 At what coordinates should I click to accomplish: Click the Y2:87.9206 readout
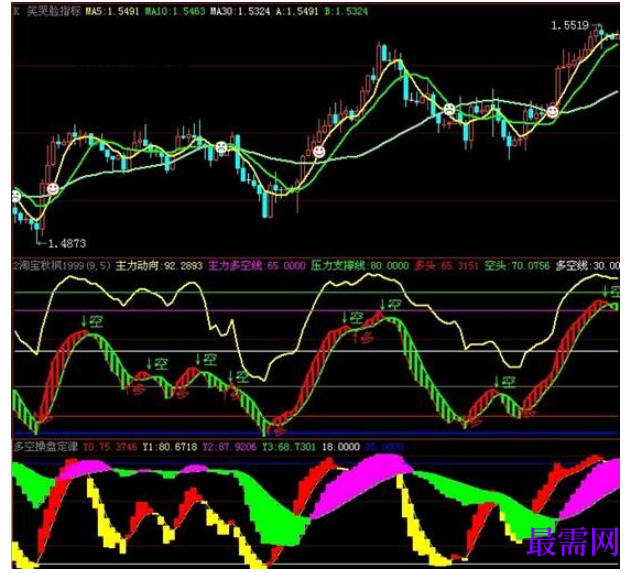(x=229, y=447)
